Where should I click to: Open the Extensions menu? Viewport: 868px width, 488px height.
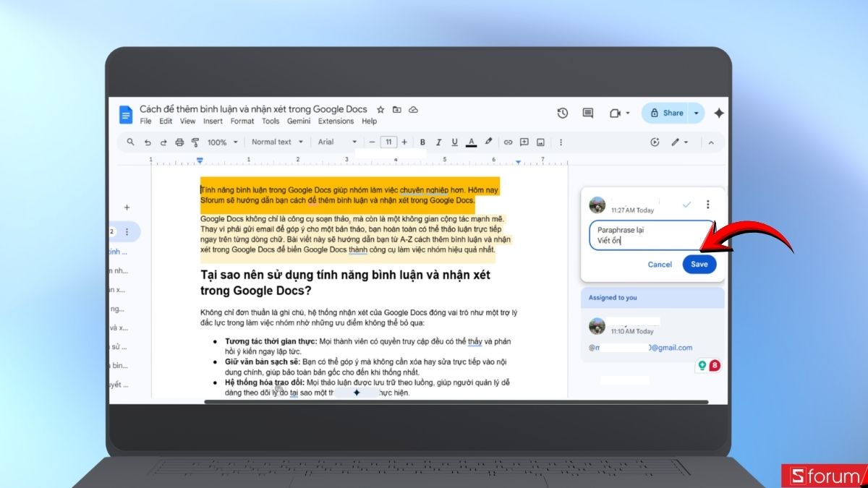click(336, 121)
